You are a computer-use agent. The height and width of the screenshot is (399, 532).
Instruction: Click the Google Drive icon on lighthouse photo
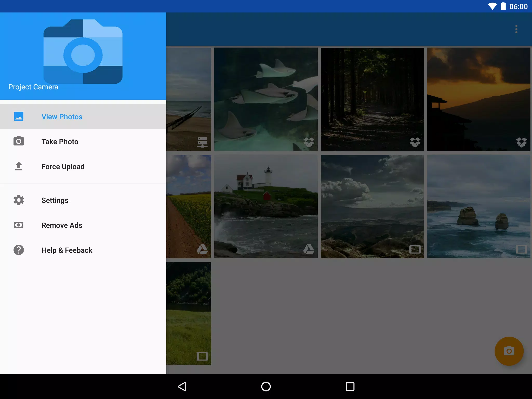[309, 249]
